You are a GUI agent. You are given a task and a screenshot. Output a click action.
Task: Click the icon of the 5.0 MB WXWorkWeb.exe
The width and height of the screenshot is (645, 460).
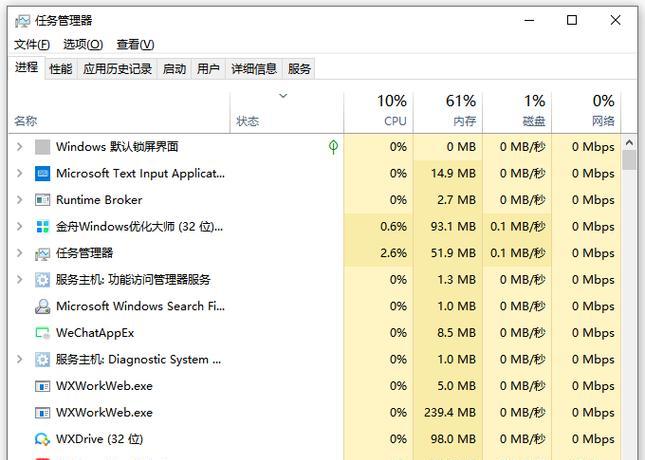coord(42,386)
